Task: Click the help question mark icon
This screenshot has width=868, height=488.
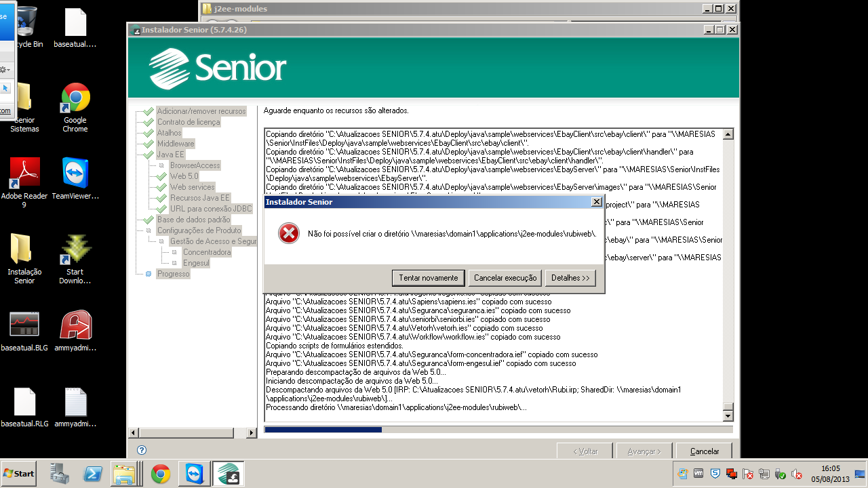Action: 142,450
